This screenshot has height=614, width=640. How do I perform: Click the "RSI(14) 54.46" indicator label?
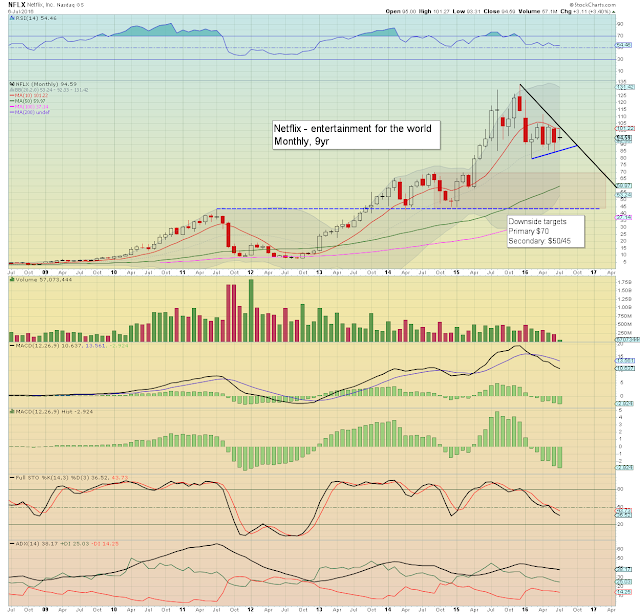[x=36, y=18]
